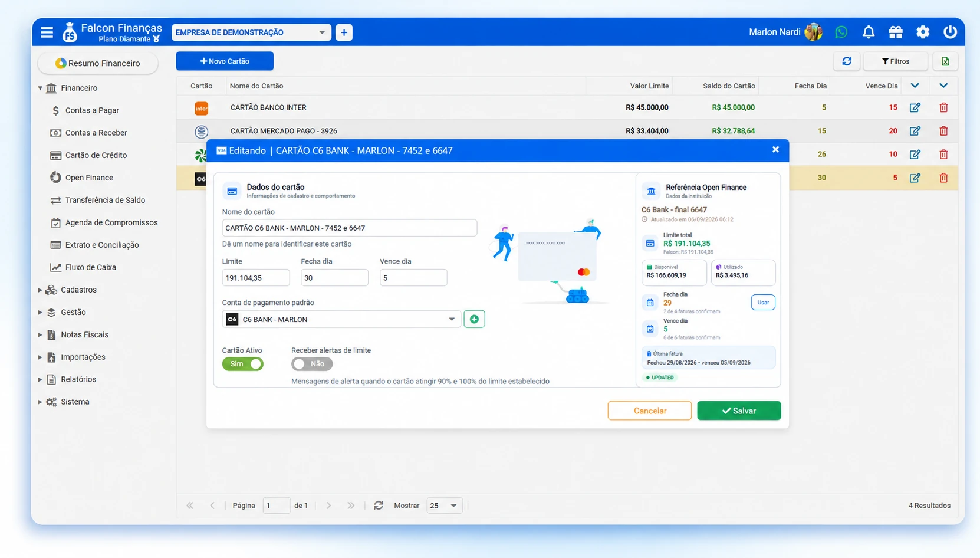Click Marlon Nardi user avatar
The width and height of the screenshot is (980, 558).
814,32
